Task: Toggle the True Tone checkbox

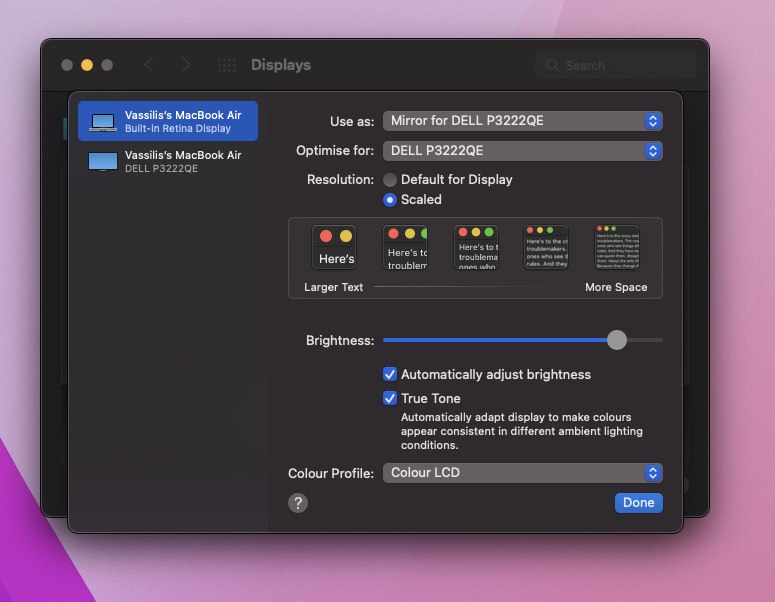Action: 390,398
